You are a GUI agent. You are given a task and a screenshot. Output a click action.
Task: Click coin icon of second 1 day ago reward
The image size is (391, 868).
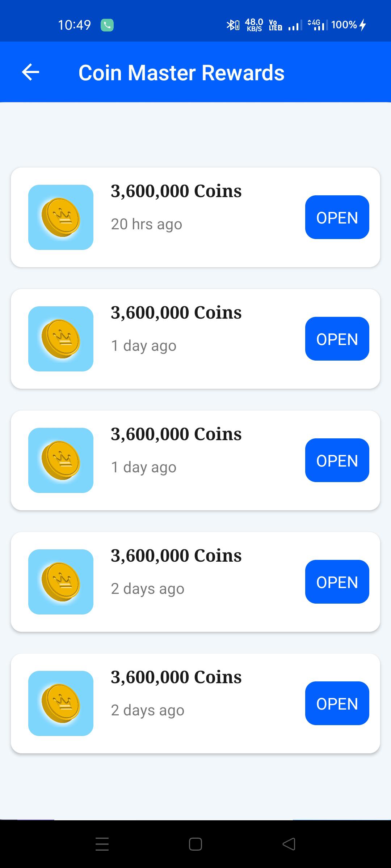61,460
